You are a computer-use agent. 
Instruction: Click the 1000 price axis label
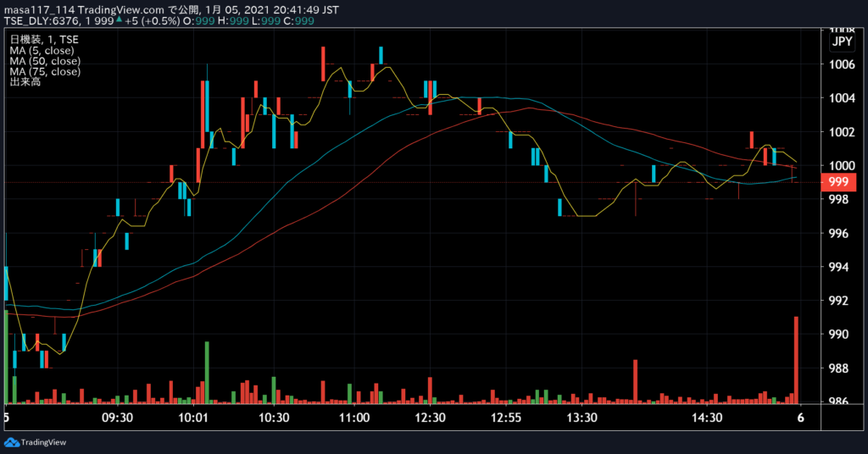tap(842, 166)
